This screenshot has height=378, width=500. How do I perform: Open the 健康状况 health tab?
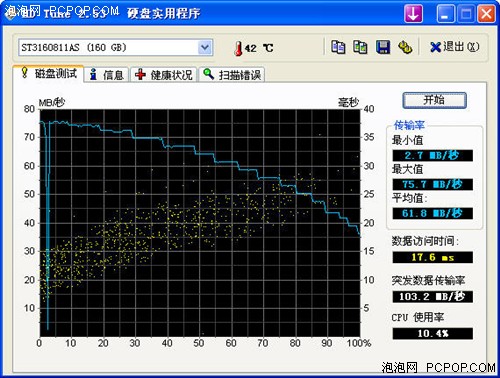coord(164,75)
